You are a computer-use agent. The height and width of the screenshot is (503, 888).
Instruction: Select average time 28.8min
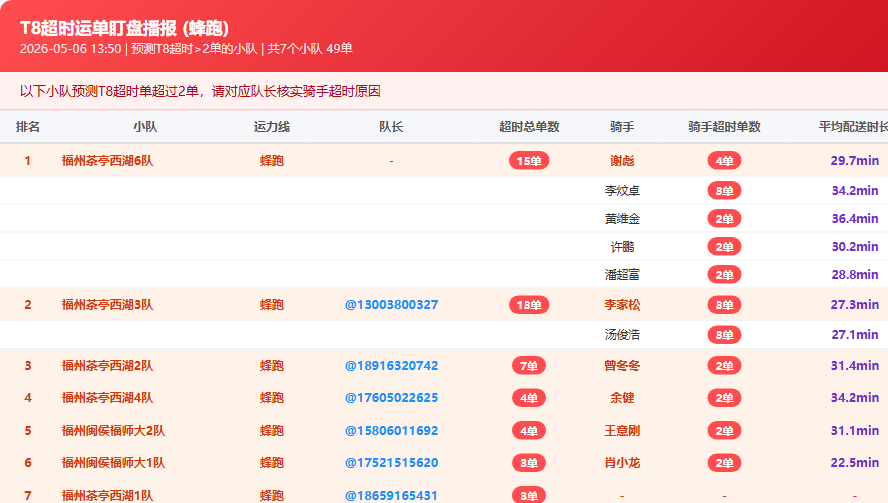[855, 275]
